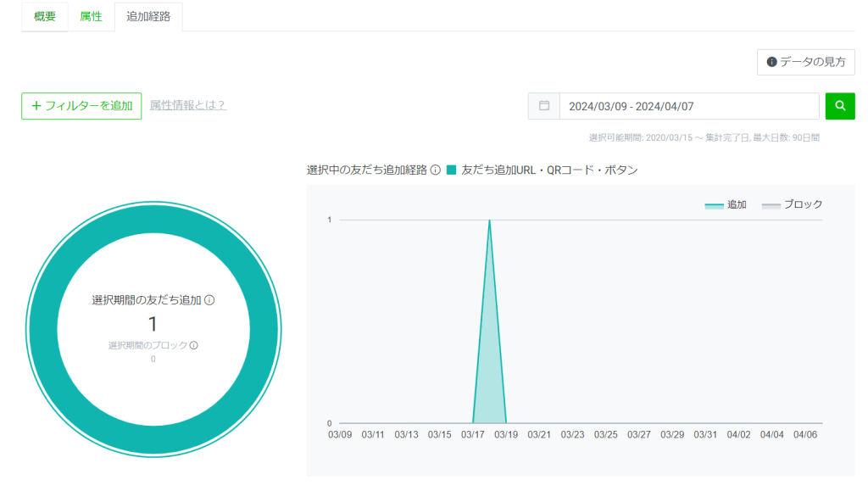
Task: Click the green search magnifier button
Action: click(x=840, y=106)
